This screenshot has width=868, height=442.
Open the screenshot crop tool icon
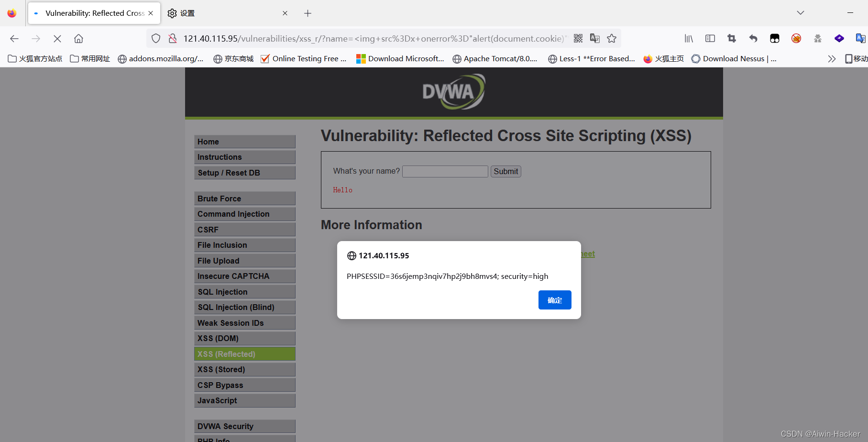tap(732, 38)
